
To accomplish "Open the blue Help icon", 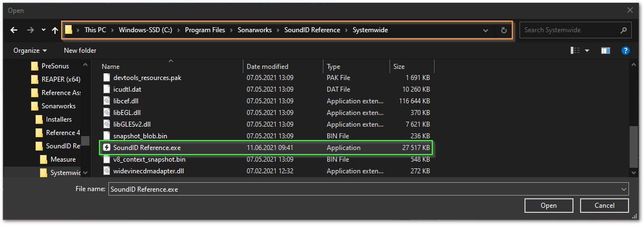I will 626,51.
